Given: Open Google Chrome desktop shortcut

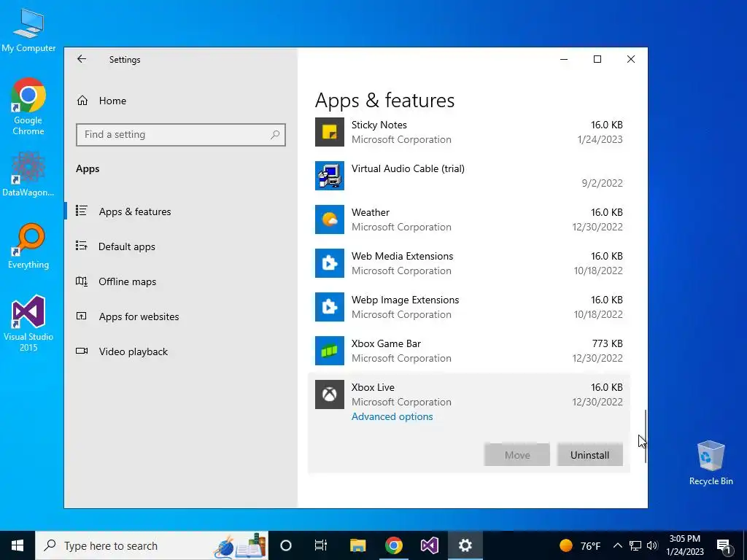Looking at the screenshot, I should tap(28, 106).
